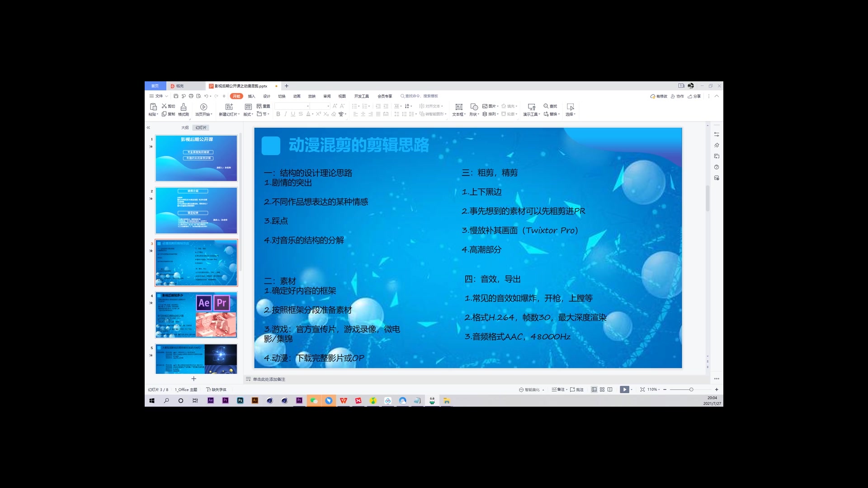Collapse the ribbon with the chevron
The image size is (868, 488).
(x=717, y=96)
